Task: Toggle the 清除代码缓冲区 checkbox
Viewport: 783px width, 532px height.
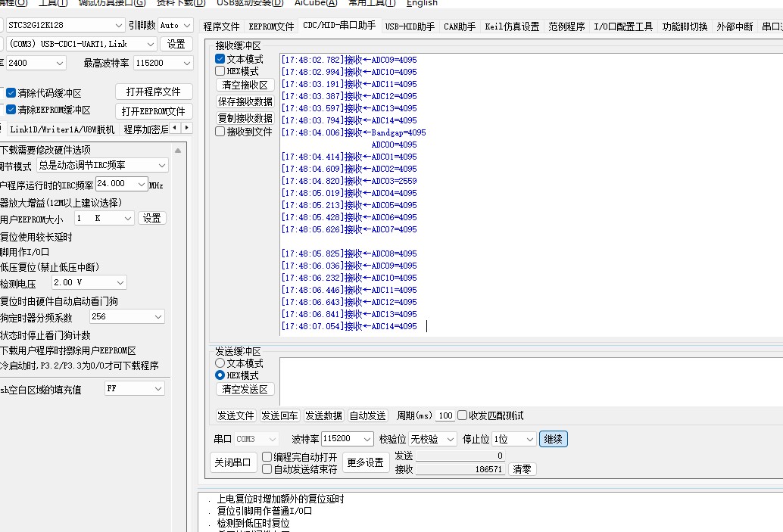Action: tap(11, 93)
